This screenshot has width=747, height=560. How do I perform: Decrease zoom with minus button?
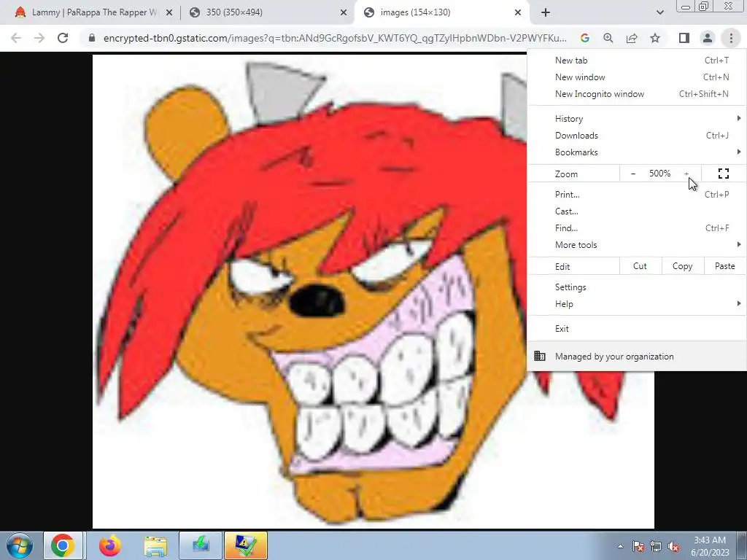(633, 174)
